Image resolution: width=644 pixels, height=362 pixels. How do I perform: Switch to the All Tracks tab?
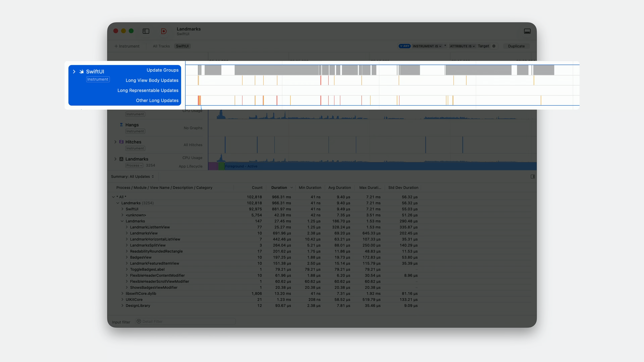[x=161, y=46]
